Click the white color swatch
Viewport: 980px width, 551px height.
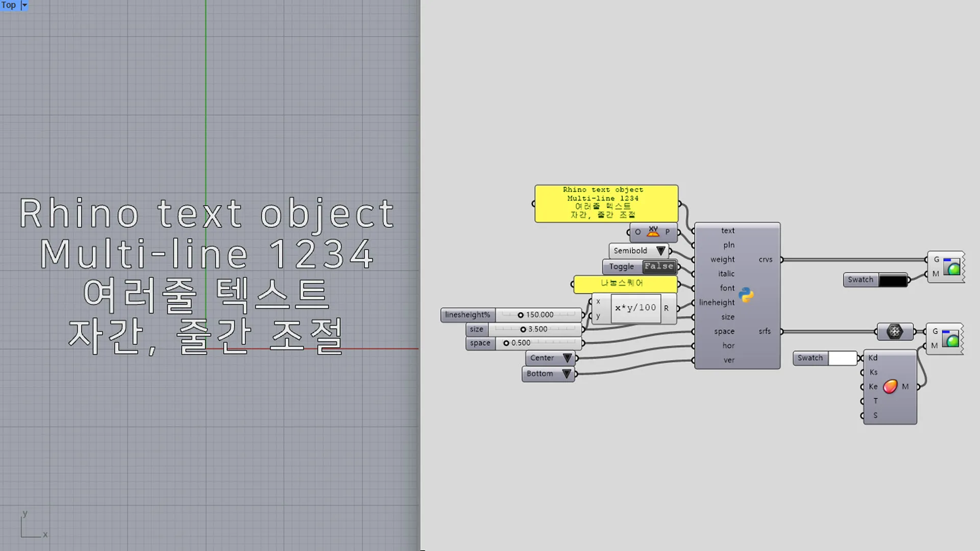[x=842, y=358]
